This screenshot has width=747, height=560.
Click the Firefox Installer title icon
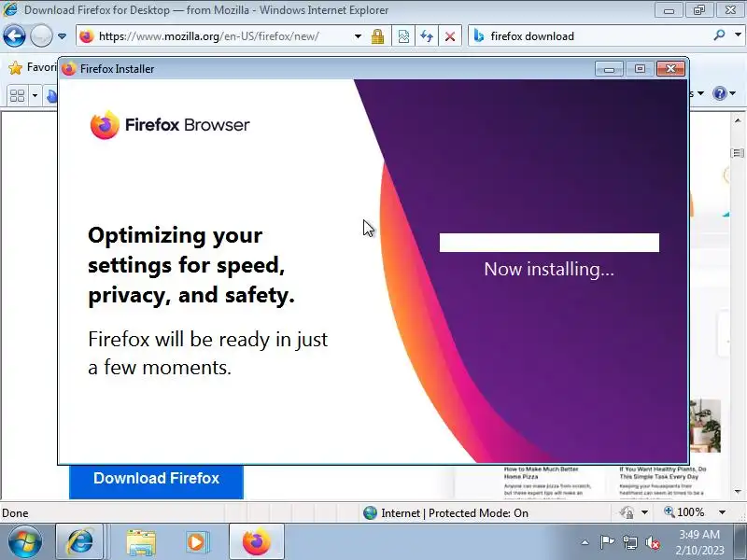click(x=68, y=69)
